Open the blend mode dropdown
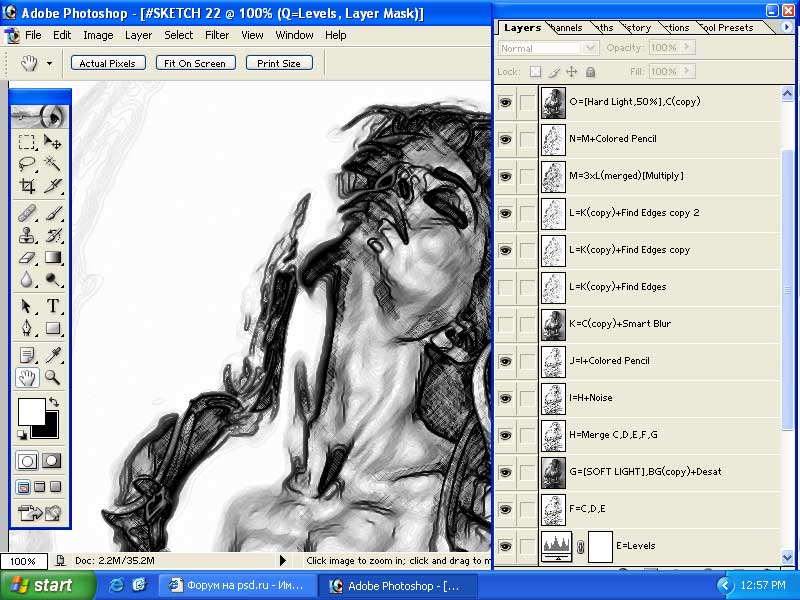Image resolution: width=800 pixels, height=600 pixels. point(590,48)
